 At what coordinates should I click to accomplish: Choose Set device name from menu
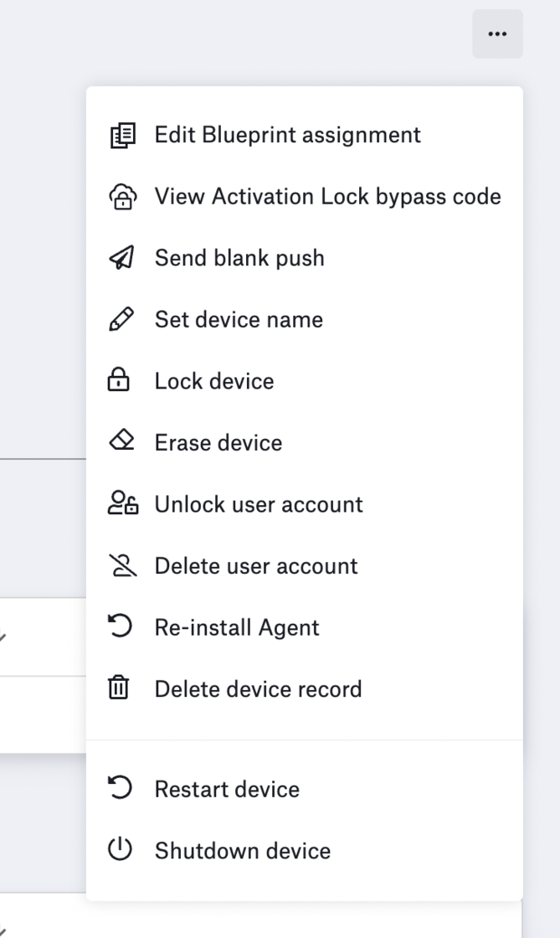pyautogui.click(x=239, y=320)
